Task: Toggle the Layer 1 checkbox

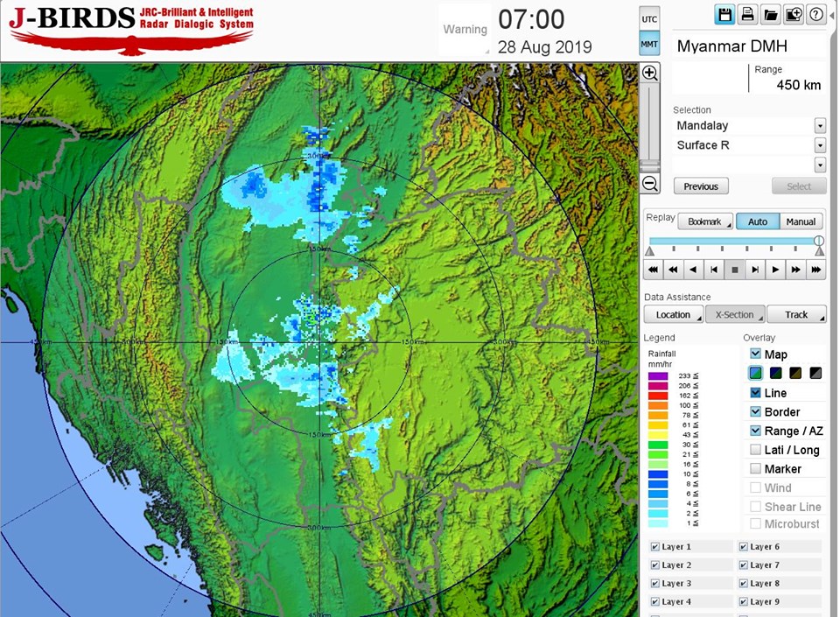Action: pyautogui.click(x=655, y=547)
